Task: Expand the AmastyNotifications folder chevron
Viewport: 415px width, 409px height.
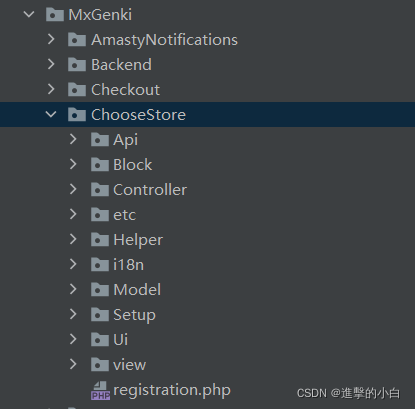Action: (51, 39)
